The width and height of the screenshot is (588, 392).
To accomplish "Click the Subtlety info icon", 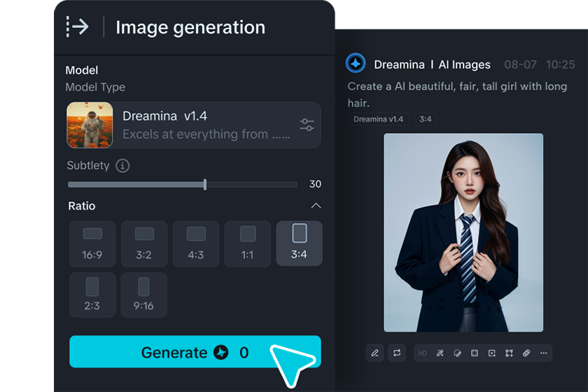I will point(122,165).
